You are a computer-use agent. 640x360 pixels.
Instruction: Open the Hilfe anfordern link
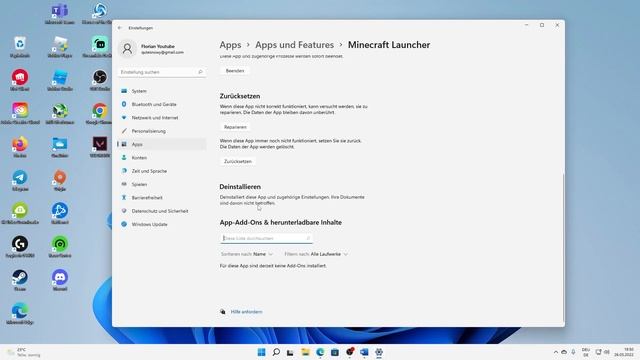(x=247, y=312)
